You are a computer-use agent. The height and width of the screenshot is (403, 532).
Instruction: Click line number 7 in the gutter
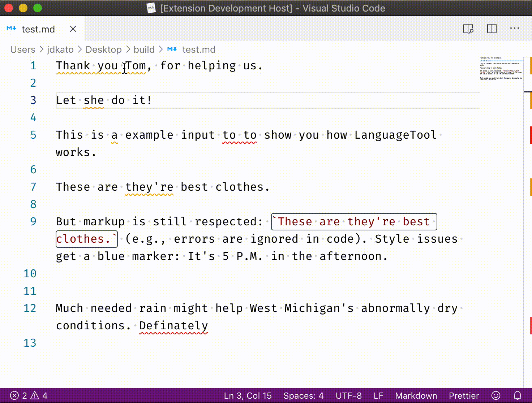(x=33, y=187)
